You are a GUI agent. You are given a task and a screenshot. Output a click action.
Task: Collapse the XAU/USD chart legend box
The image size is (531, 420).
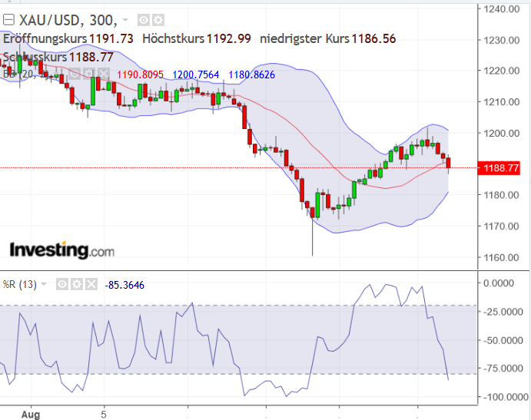click(8, 20)
